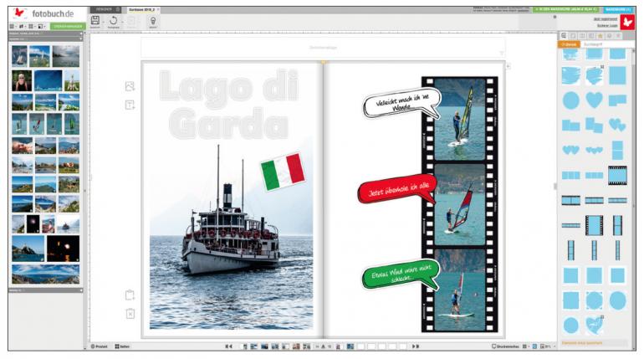Collapse the second photo folder header
The width and height of the screenshot is (644, 359).
click(x=45, y=38)
